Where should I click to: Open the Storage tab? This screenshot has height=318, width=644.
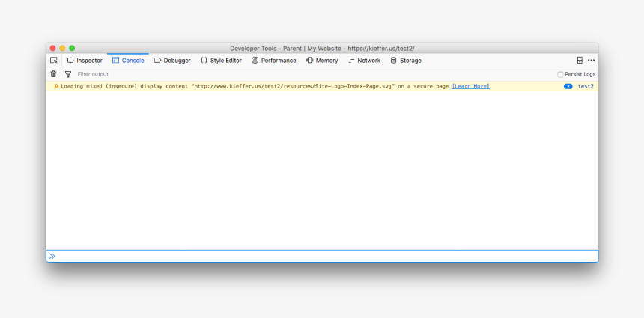(406, 61)
